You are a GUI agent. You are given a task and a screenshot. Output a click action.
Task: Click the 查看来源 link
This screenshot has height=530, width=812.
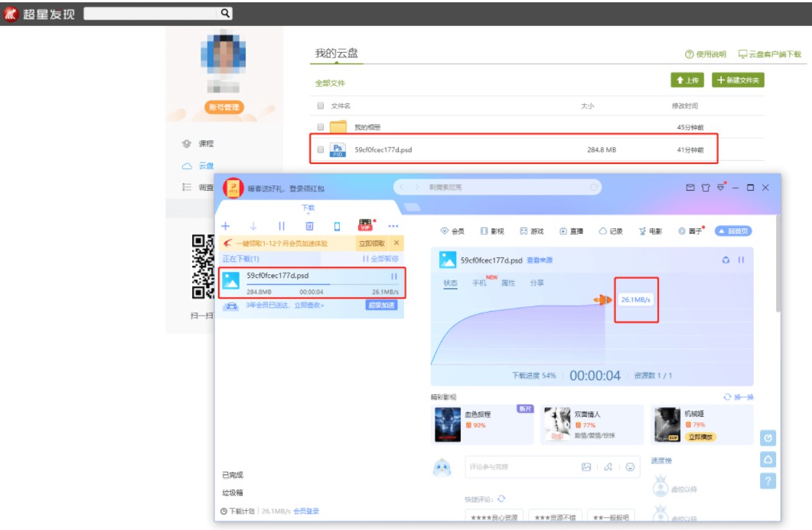540,260
